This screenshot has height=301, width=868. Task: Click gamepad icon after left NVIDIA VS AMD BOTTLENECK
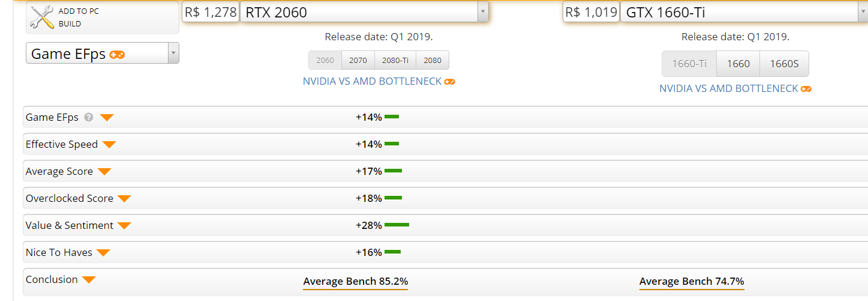tap(449, 82)
